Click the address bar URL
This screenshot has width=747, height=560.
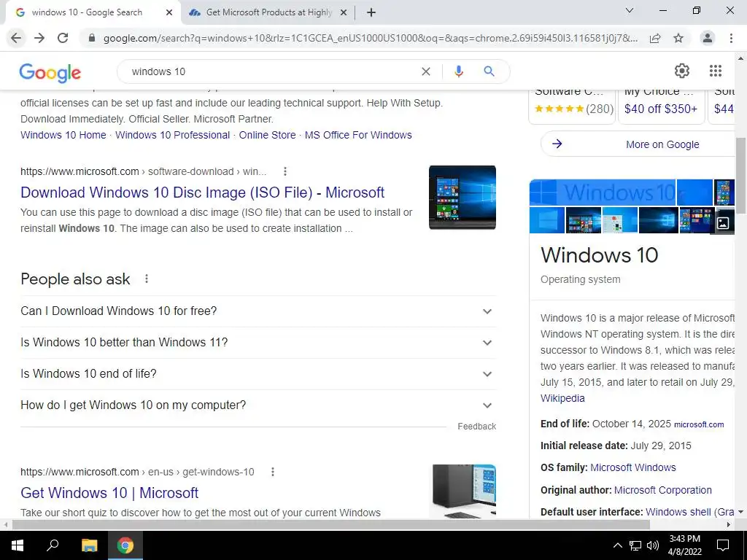click(x=370, y=38)
